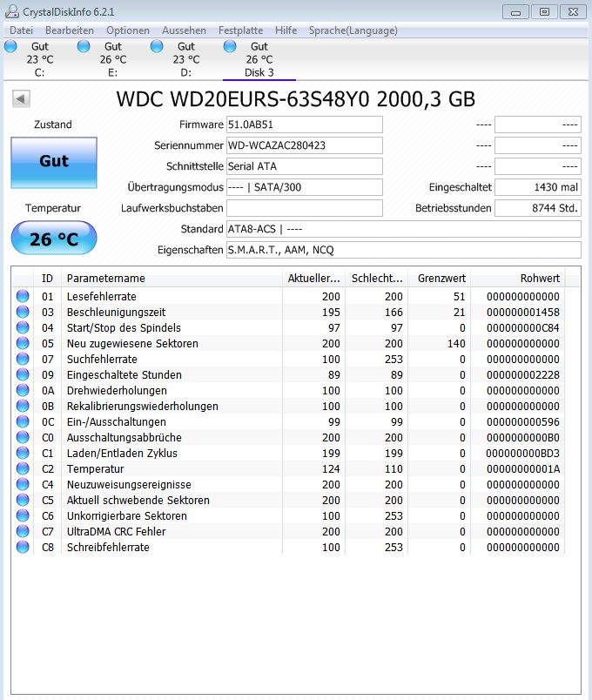Click status orb of Ein-/Ausschaltungen row
Image resolution: width=592 pixels, height=700 pixels.
pyautogui.click(x=23, y=421)
